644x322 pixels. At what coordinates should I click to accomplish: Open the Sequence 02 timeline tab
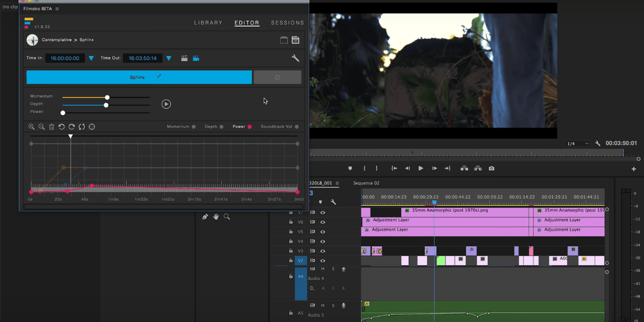point(366,183)
